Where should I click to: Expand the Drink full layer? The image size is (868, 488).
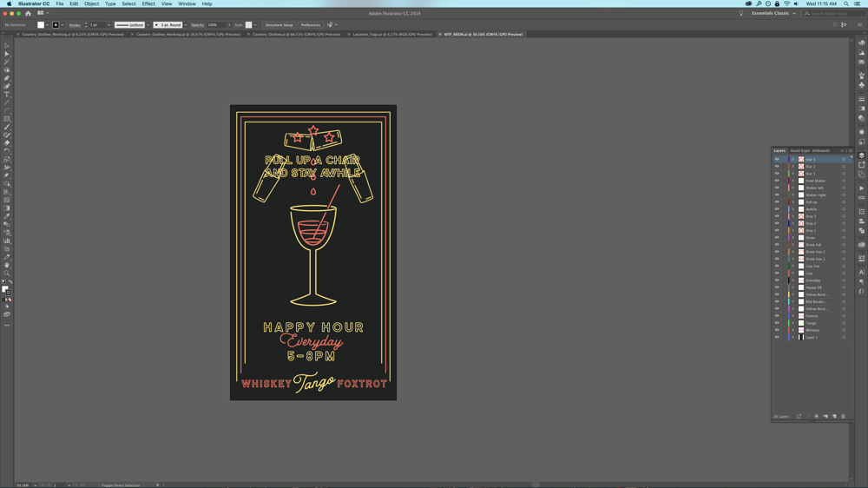tap(792, 245)
